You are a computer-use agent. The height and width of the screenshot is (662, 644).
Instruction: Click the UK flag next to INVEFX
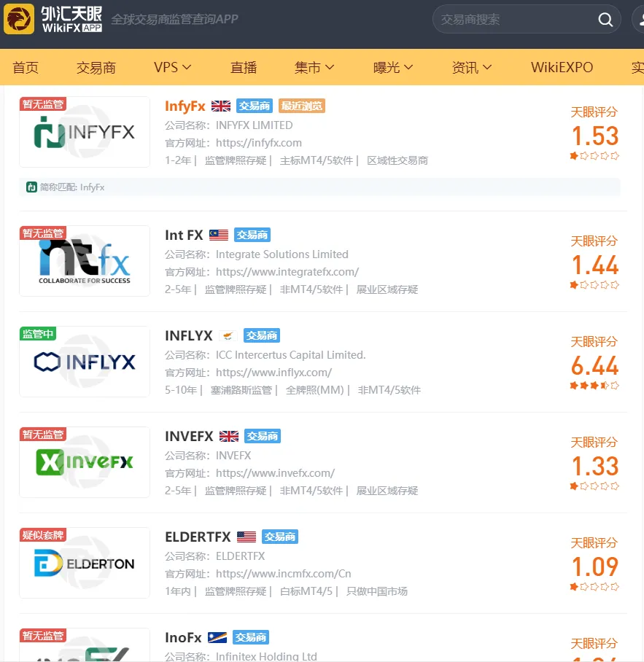pyautogui.click(x=229, y=436)
